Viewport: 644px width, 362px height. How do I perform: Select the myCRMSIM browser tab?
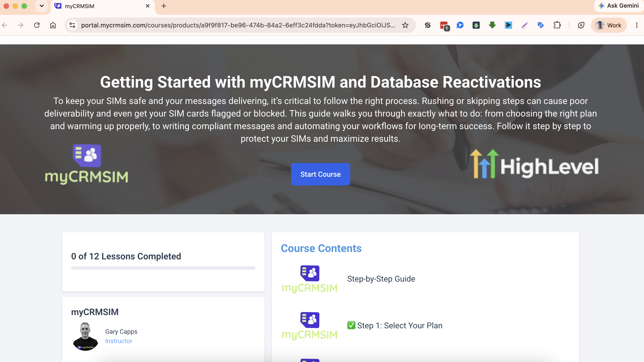pyautogui.click(x=103, y=7)
